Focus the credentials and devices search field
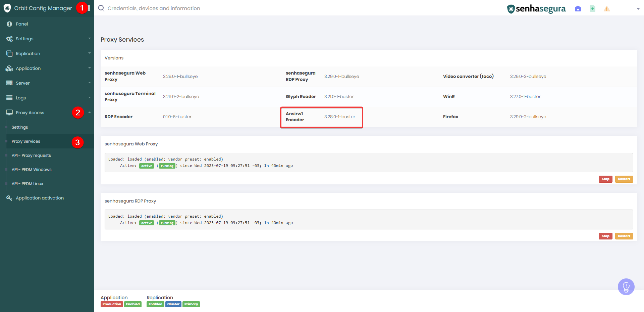Image resolution: width=644 pixels, height=312 pixels. 154,8
